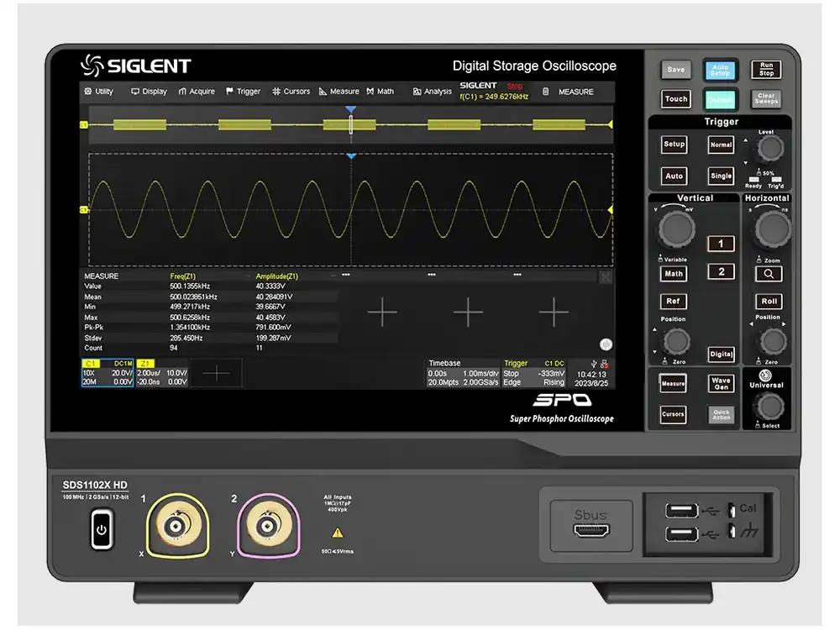The image size is (840, 630).
Task: Click the Horizontal Position knob
Action: (x=772, y=342)
